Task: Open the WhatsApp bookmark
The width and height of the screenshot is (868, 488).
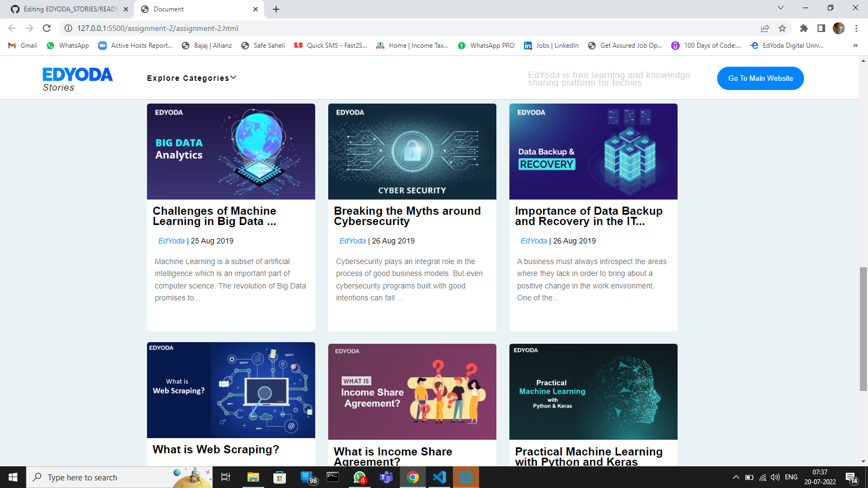Action: 67,46
